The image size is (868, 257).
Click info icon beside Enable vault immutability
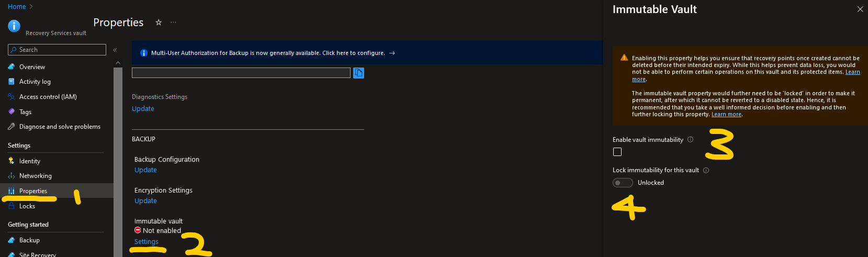click(x=690, y=140)
